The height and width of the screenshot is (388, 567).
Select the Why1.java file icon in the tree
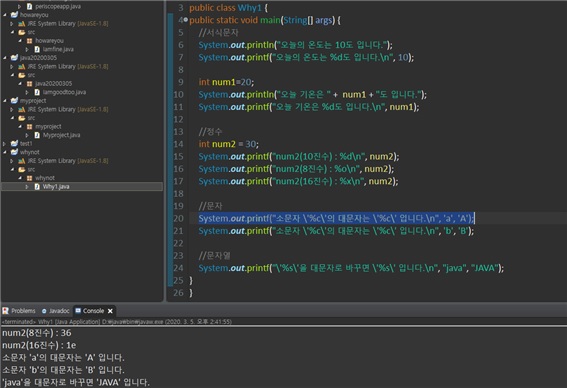(37, 187)
